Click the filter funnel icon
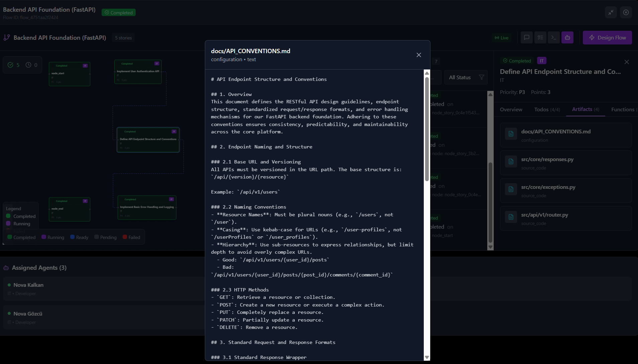This screenshot has height=364, width=638. click(x=482, y=77)
